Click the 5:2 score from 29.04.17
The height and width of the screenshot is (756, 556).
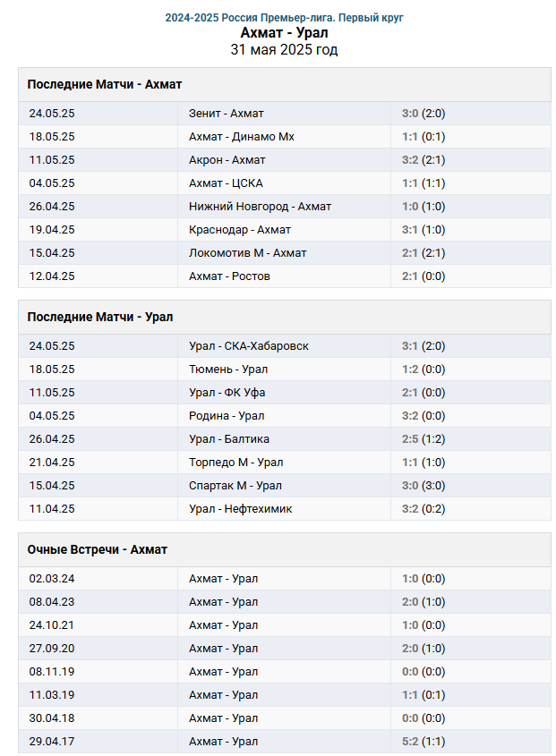click(x=410, y=741)
